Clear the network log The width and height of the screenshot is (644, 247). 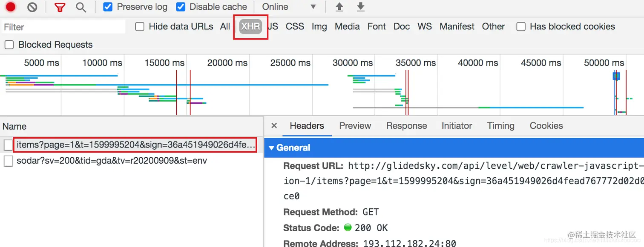tap(32, 7)
